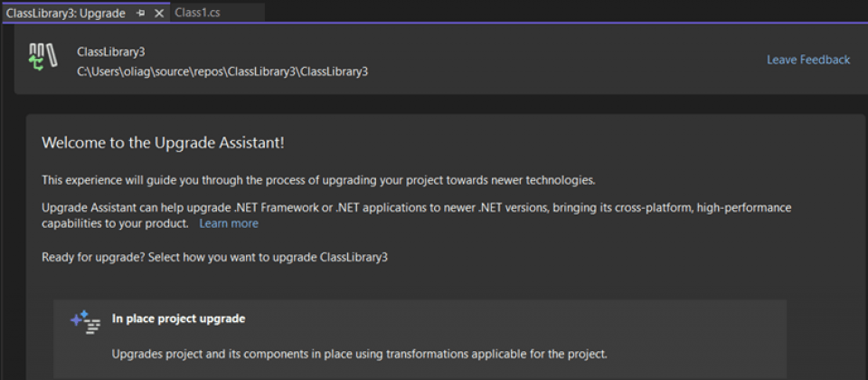Pin the ClassLibrary3: Upgrade tab
Viewport: 868px width, 380px height.
(x=141, y=14)
